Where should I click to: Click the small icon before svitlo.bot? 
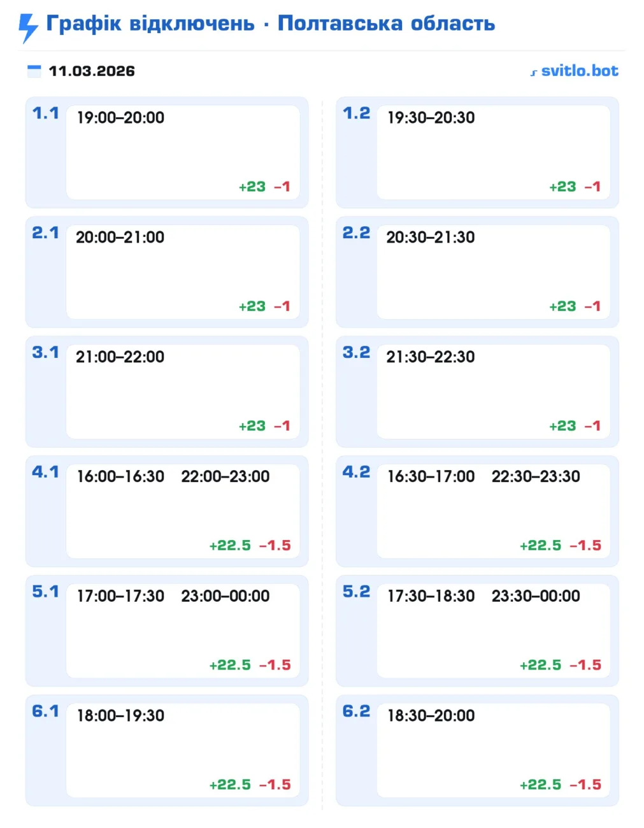534,73
